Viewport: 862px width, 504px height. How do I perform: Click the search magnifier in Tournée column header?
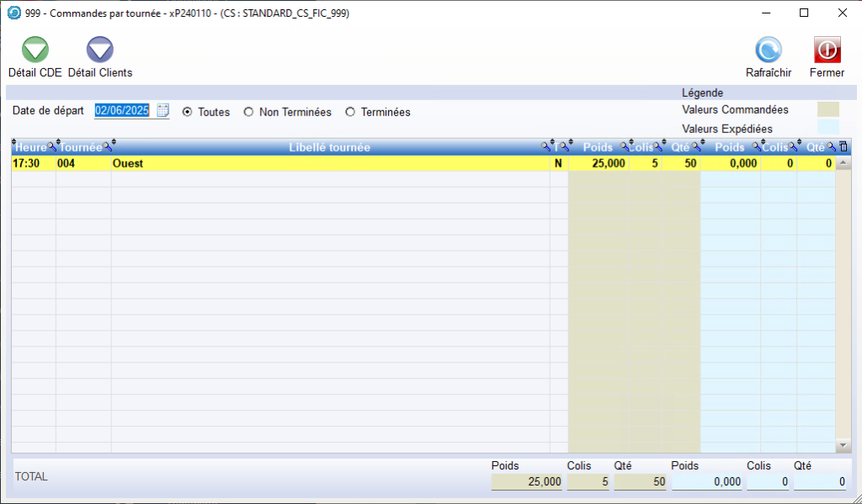[107, 148]
